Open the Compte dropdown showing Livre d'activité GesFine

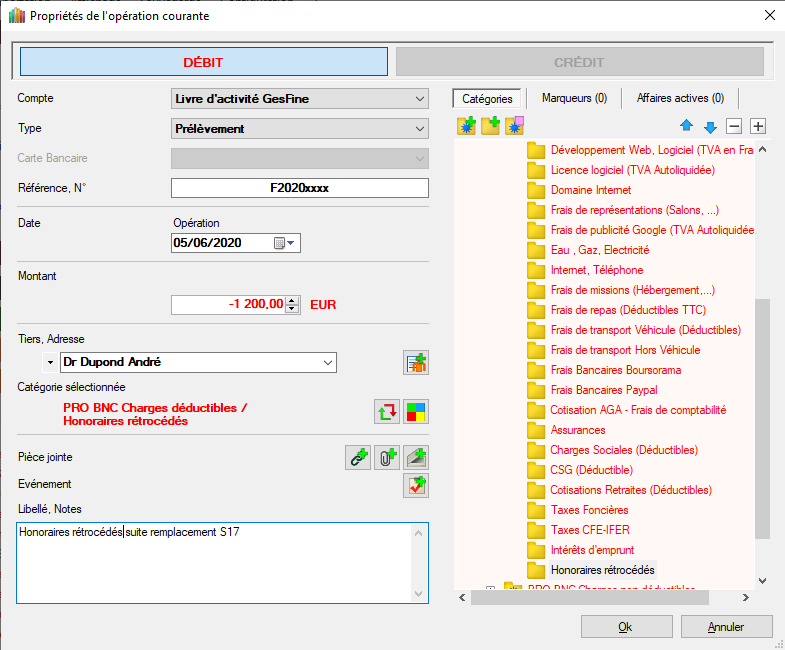300,98
